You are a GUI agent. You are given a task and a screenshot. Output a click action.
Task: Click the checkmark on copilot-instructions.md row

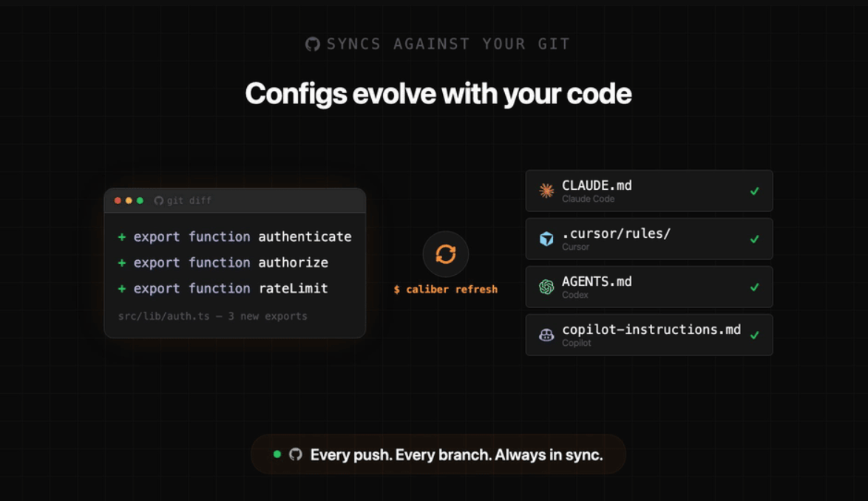(755, 335)
